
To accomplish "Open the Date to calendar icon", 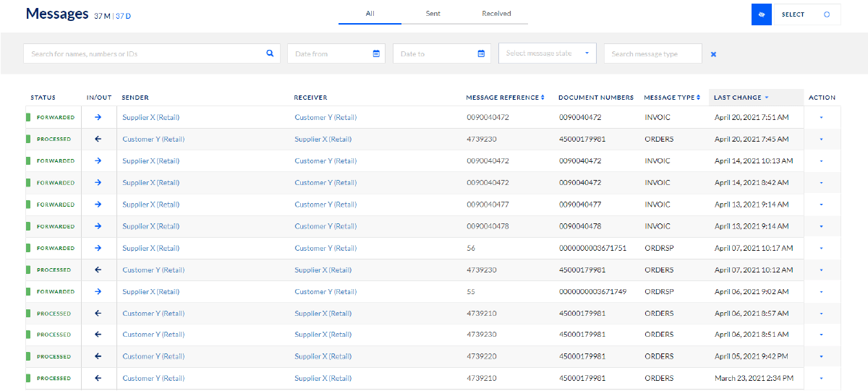I will (481, 53).
